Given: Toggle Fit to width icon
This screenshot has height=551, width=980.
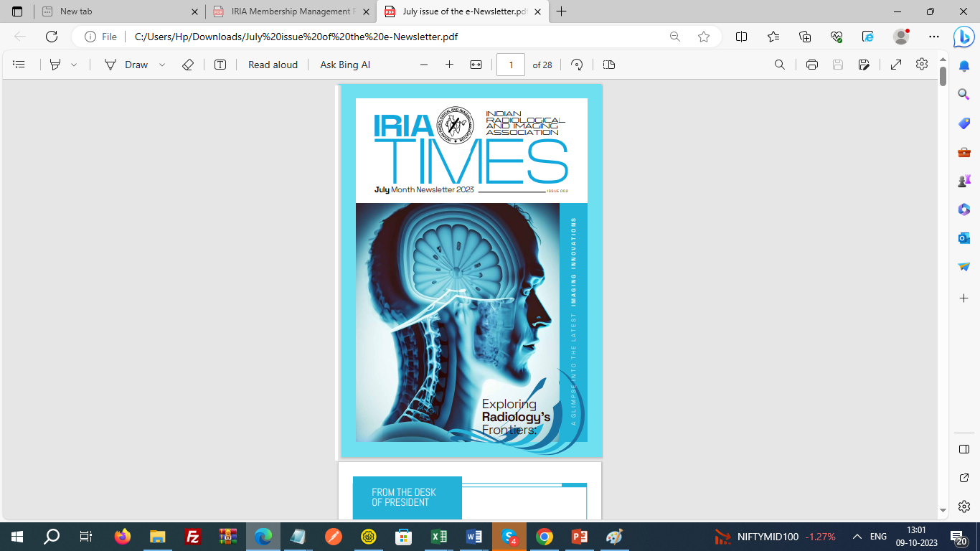Looking at the screenshot, I should (476, 65).
